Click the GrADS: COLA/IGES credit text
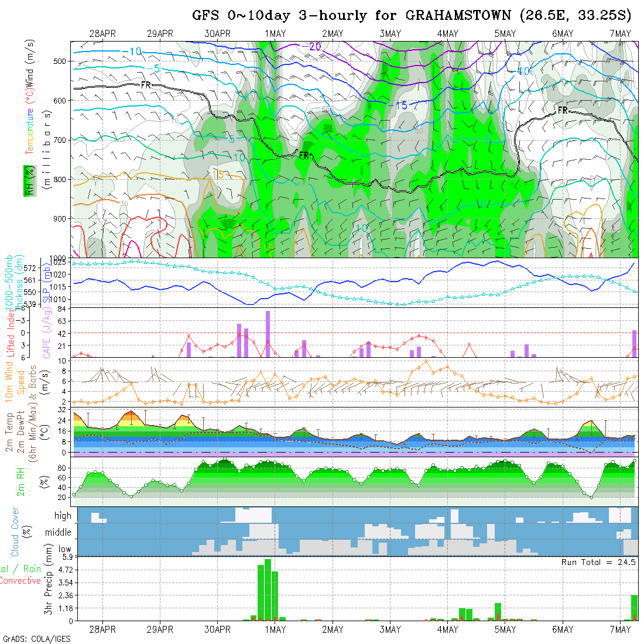 [x=36, y=639]
